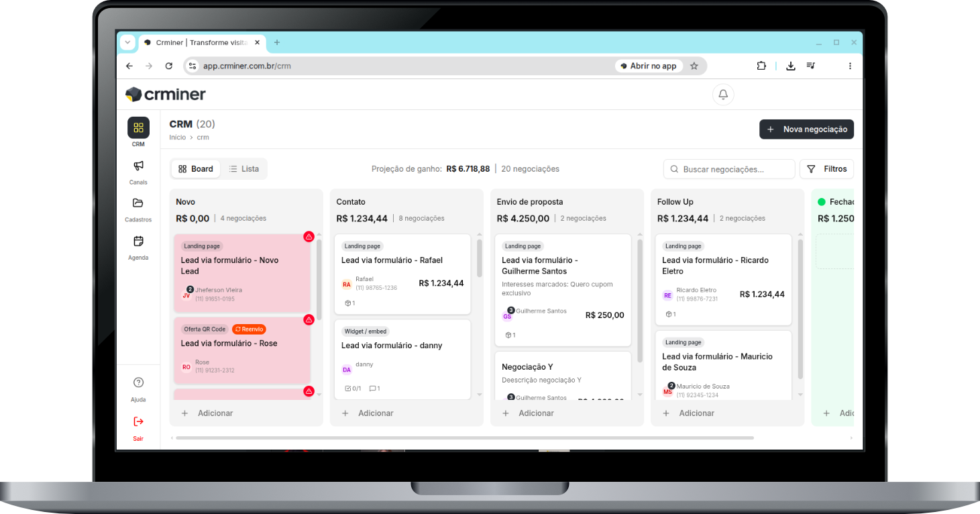The height and width of the screenshot is (514, 980).
Task: Open the Negociação Y card
Action: [x=563, y=376]
